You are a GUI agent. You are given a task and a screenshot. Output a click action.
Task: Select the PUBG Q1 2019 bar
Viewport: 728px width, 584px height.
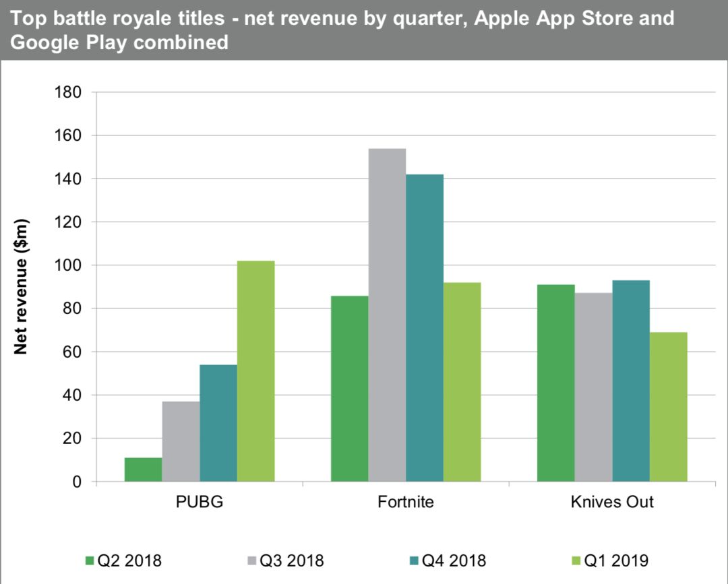pos(256,371)
